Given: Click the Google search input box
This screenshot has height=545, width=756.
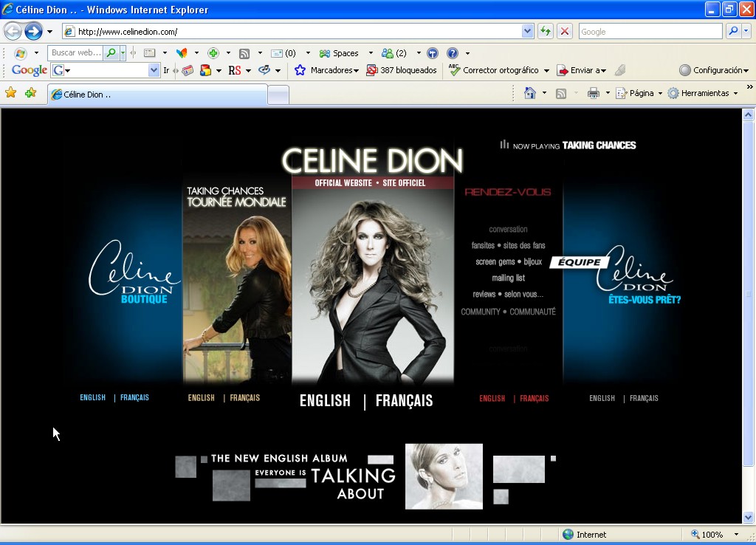Looking at the screenshot, I should click(x=650, y=32).
